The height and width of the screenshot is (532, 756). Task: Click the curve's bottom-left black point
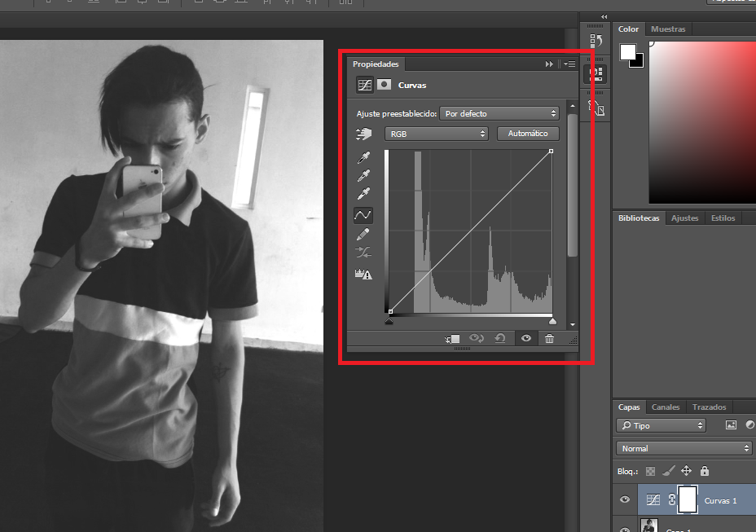click(x=390, y=311)
